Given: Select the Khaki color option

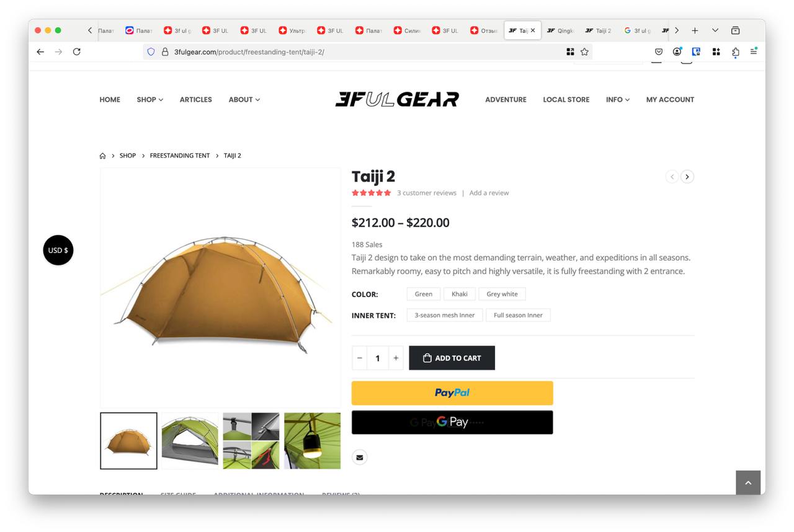Looking at the screenshot, I should (x=460, y=294).
